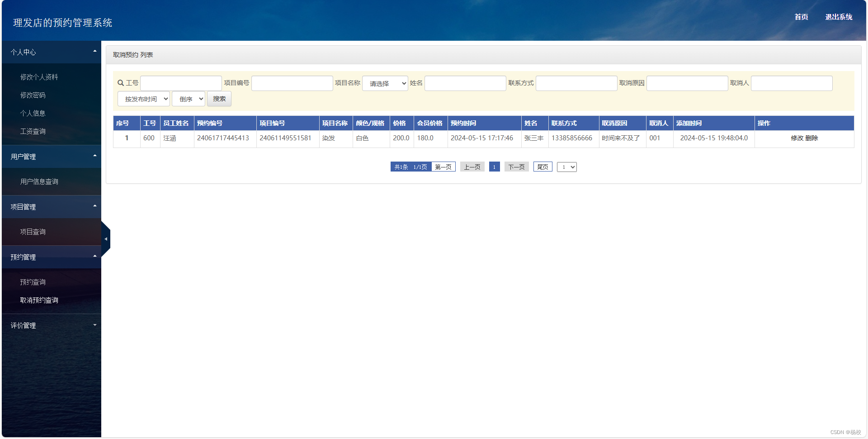Click the 尾页 pagination button
Image resolution: width=868 pixels, height=439 pixels.
(x=543, y=167)
